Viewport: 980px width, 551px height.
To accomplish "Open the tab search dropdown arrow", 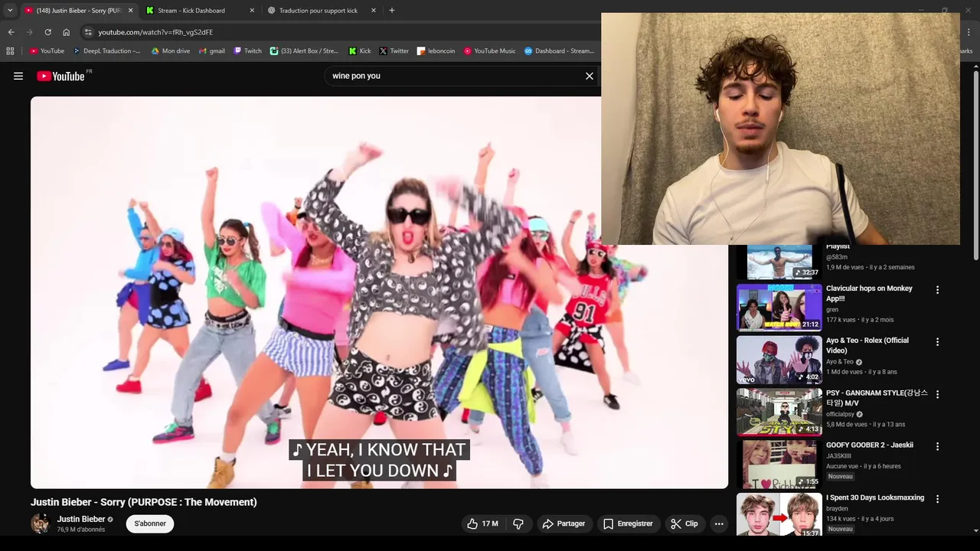I will pos(10,11).
